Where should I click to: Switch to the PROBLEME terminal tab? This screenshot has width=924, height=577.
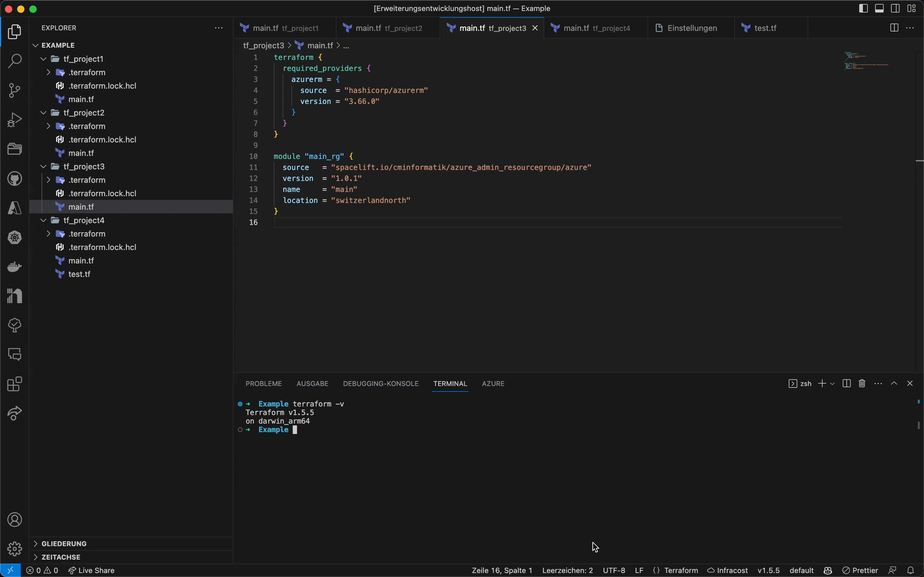pos(264,384)
